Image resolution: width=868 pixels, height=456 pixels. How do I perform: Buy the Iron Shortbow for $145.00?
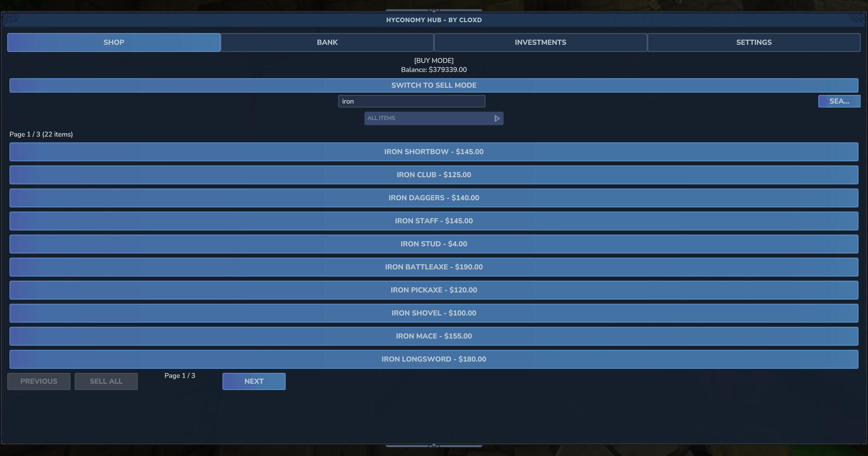pyautogui.click(x=434, y=152)
